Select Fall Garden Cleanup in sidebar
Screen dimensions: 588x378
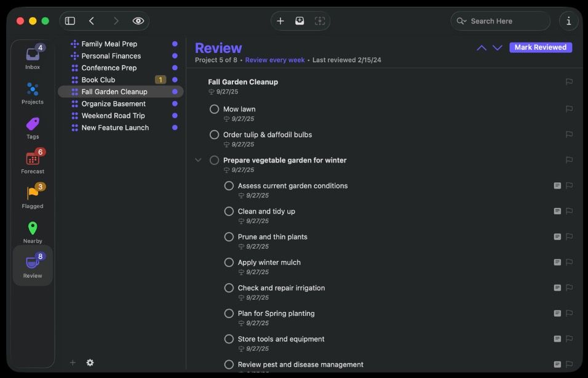[x=121, y=92]
